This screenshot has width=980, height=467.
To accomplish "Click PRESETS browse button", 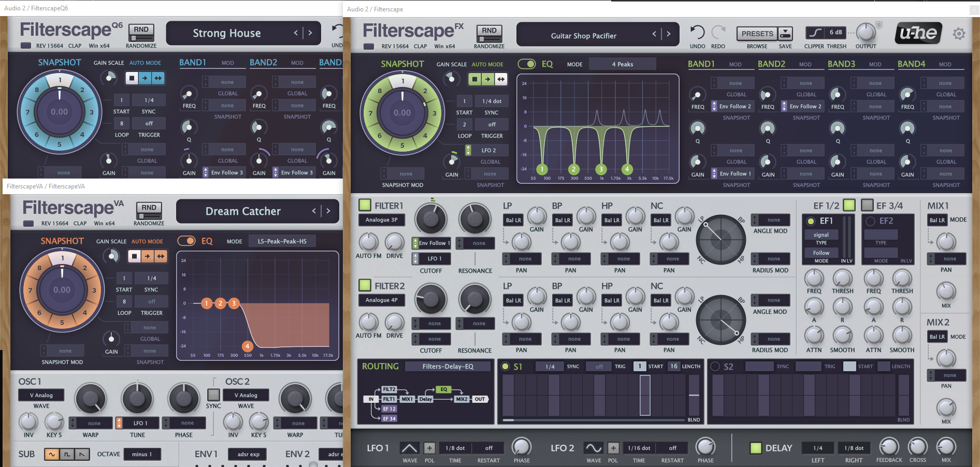I will tap(757, 34).
